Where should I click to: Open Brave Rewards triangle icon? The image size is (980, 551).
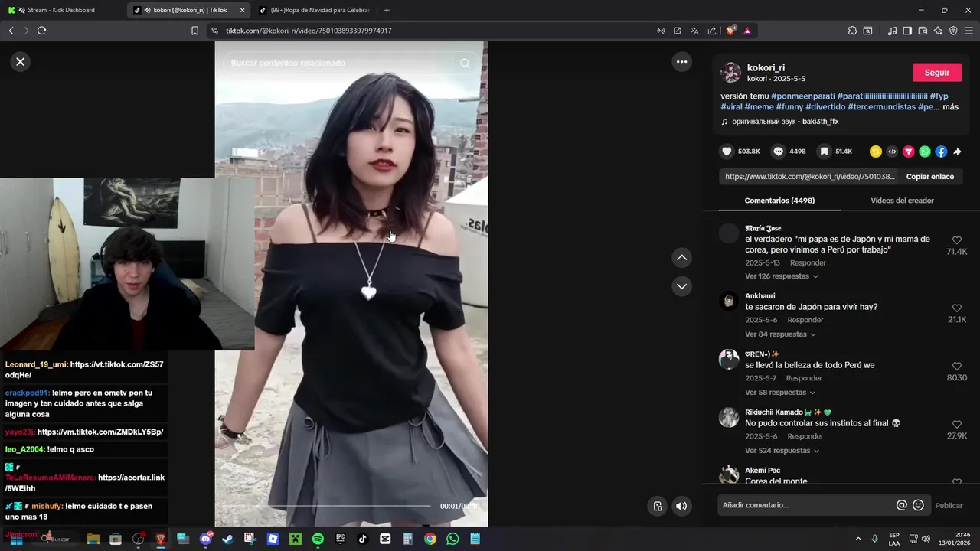coord(747,31)
